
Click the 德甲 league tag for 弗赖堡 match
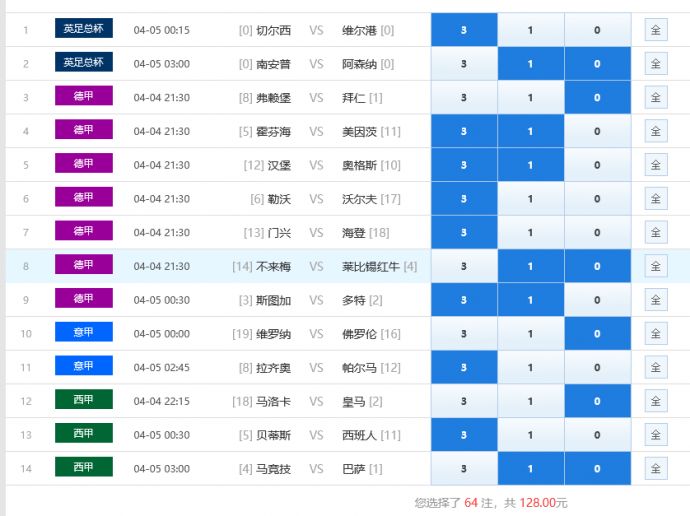click(x=84, y=97)
